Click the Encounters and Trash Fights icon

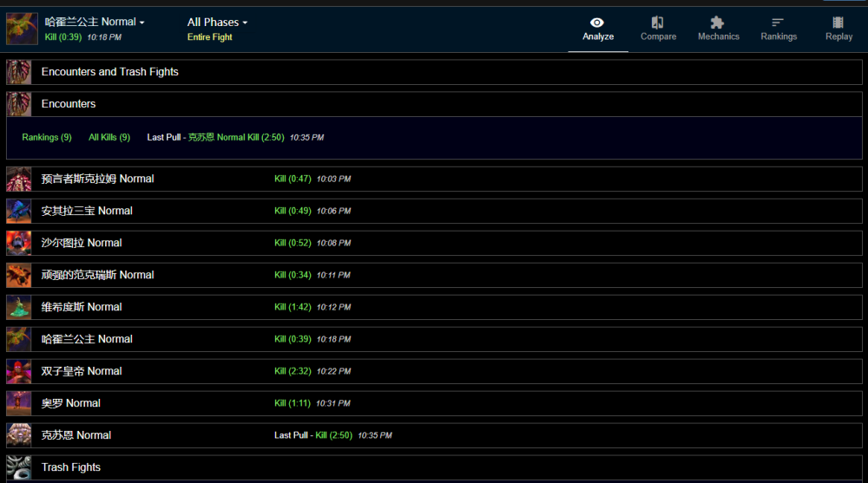19,72
